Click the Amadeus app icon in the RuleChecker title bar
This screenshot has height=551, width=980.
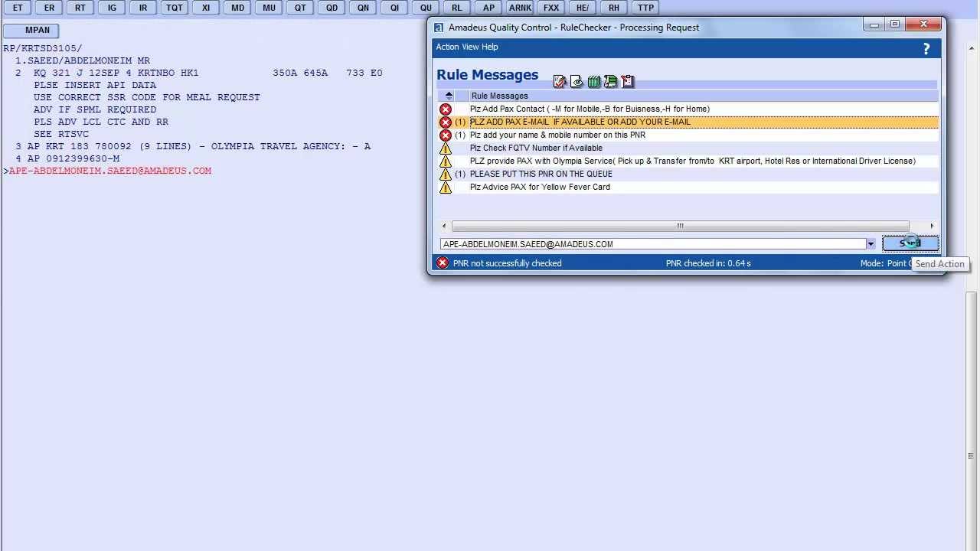click(439, 28)
